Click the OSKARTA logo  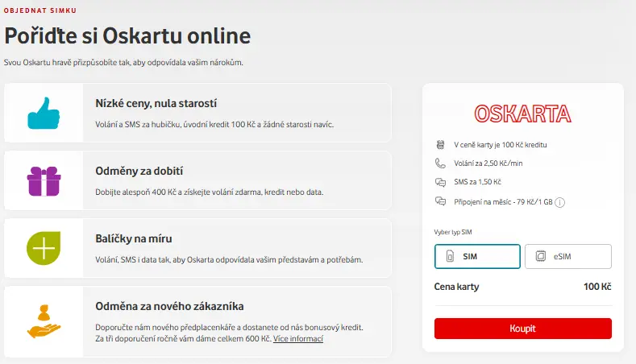coord(522,114)
